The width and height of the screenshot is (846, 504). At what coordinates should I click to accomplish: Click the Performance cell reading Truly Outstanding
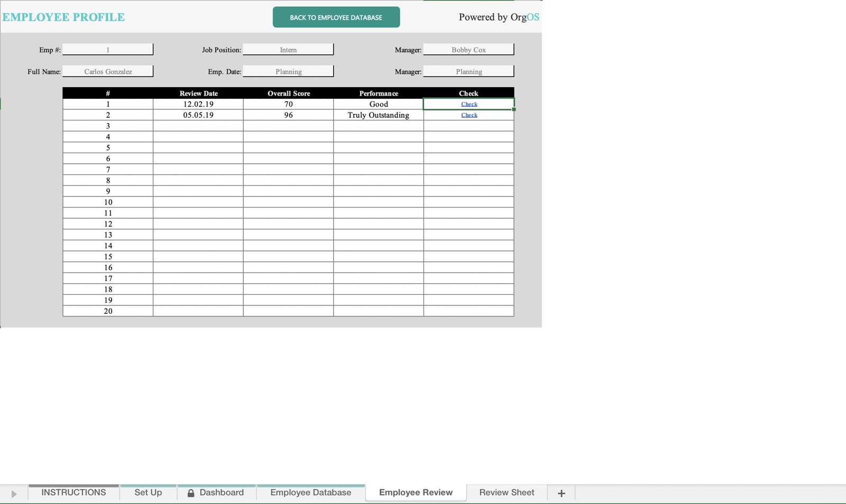coord(378,115)
